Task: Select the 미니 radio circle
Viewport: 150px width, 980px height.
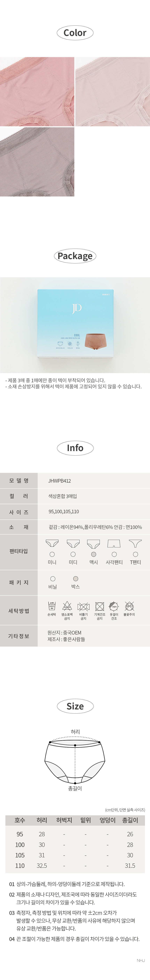Action: pos(52,554)
